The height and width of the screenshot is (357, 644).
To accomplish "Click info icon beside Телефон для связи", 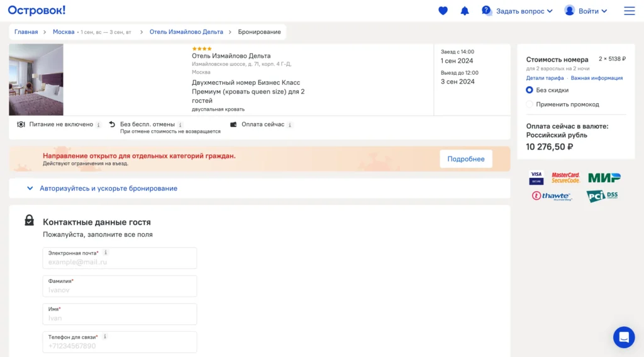I will pos(105,336).
